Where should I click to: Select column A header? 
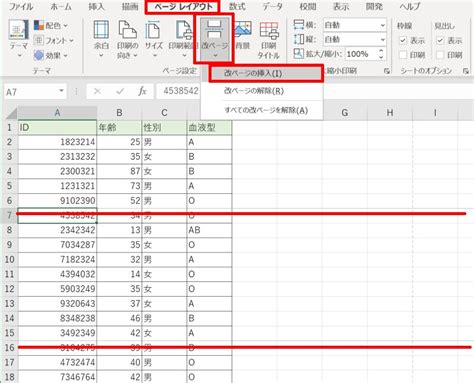coord(57,113)
